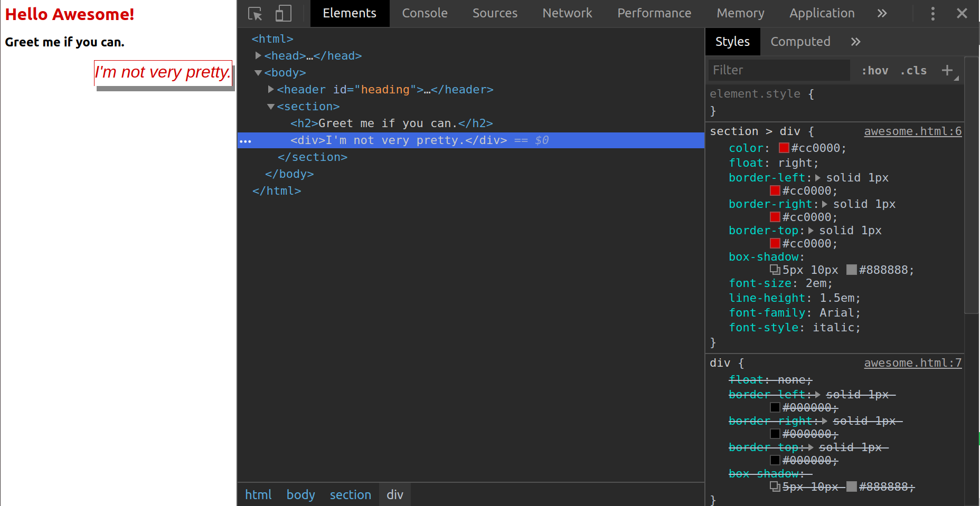This screenshot has width=980, height=506.
Task: Open awesome.html:6 source link
Action: point(912,131)
